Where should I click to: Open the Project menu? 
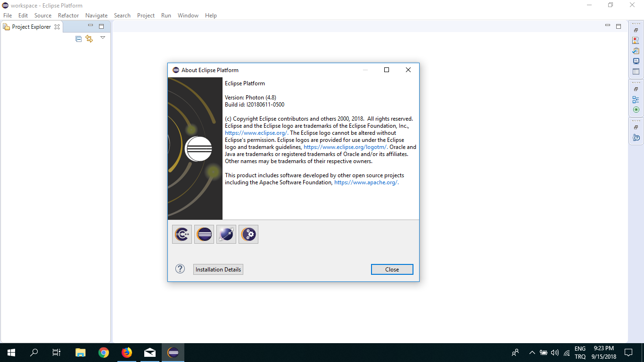point(146,16)
